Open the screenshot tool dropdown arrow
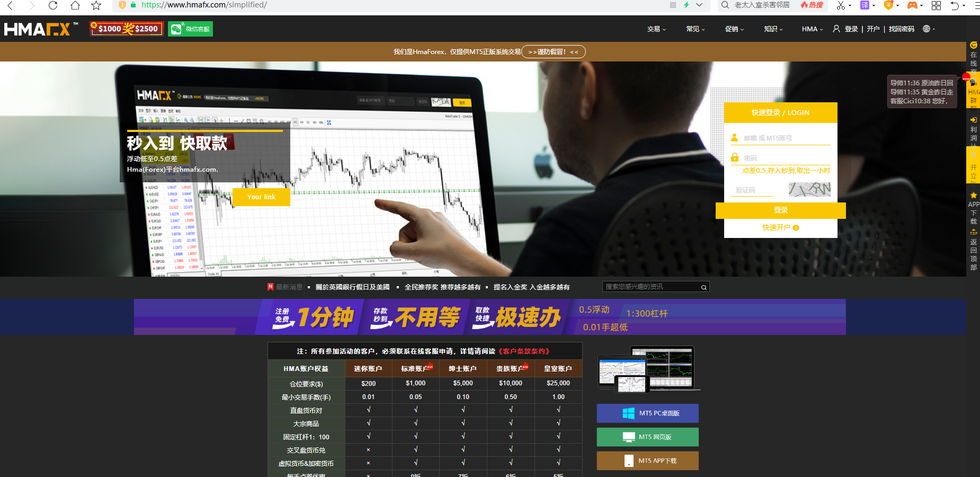The height and width of the screenshot is (477, 980). tap(850, 6)
